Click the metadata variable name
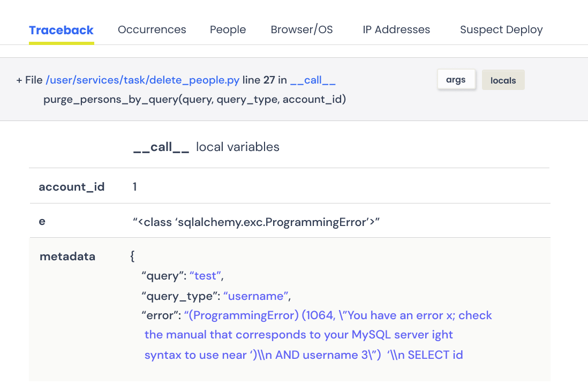The width and height of the screenshot is (588, 392). pyautogui.click(x=67, y=257)
